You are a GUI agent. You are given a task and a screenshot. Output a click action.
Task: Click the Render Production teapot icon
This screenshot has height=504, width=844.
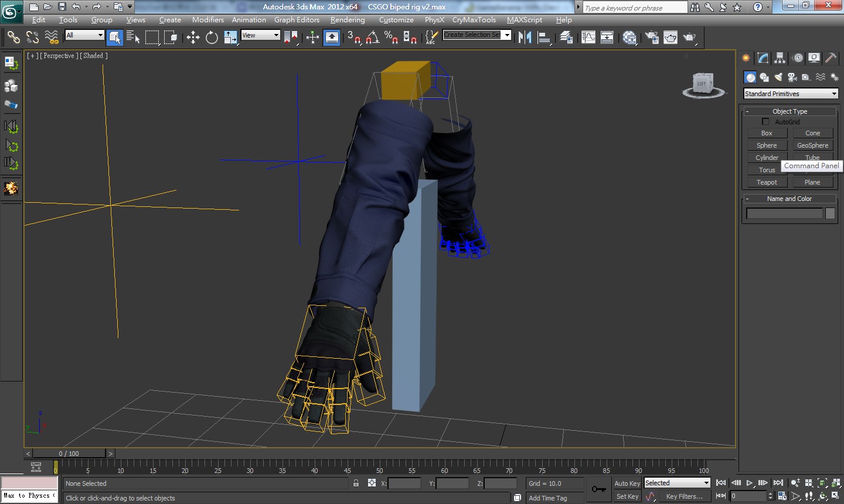[x=690, y=37]
